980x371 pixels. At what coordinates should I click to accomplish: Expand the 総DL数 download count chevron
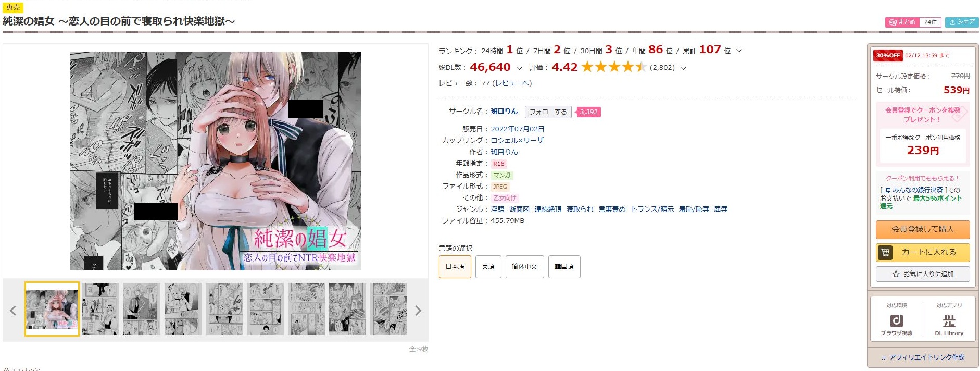tap(519, 68)
